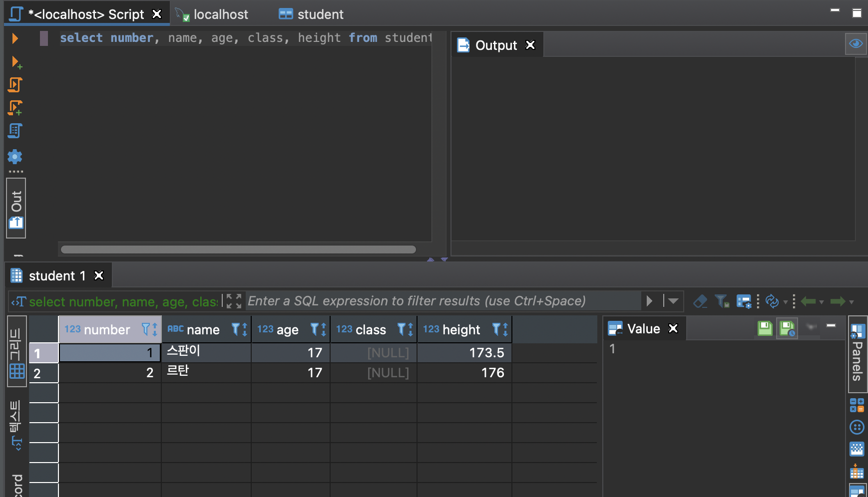
Task: Switch to the 텍스트 text view
Action: tap(16, 426)
